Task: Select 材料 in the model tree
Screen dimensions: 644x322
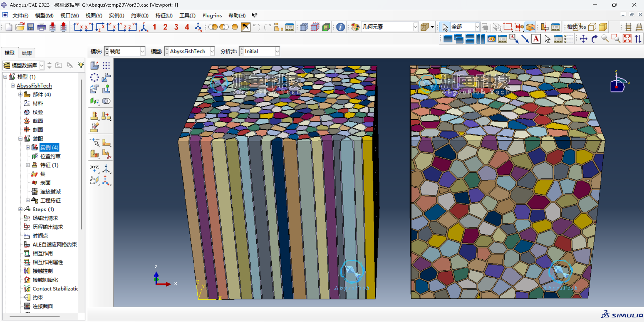Action: point(38,103)
